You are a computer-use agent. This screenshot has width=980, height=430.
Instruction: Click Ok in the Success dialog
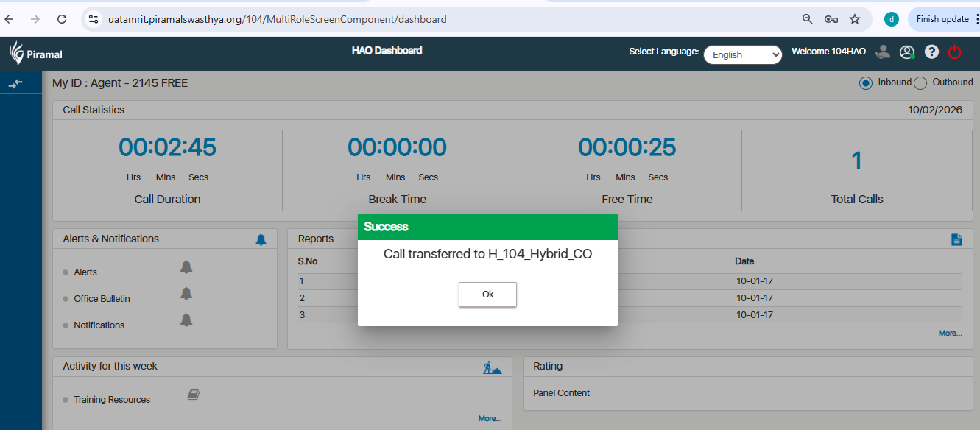[x=487, y=295]
